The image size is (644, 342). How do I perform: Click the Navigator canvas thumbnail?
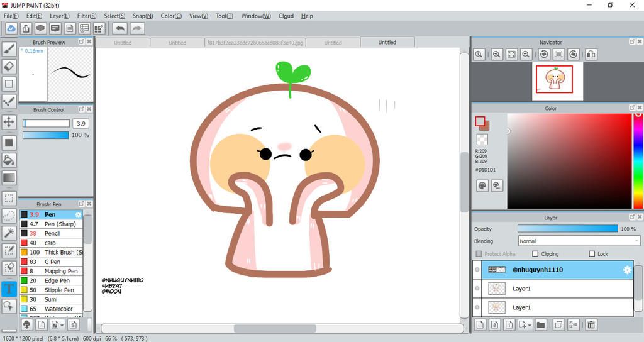557,81
